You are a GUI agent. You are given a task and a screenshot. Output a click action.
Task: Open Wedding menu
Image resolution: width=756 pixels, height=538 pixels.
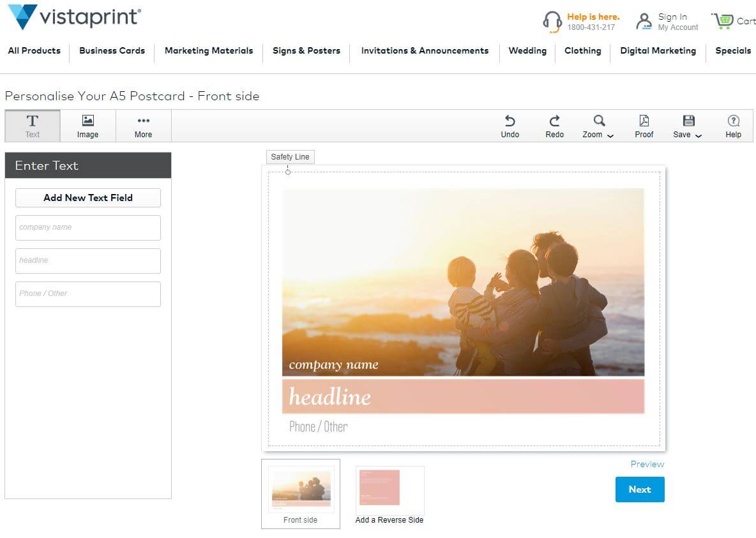[x=527, y=50]
